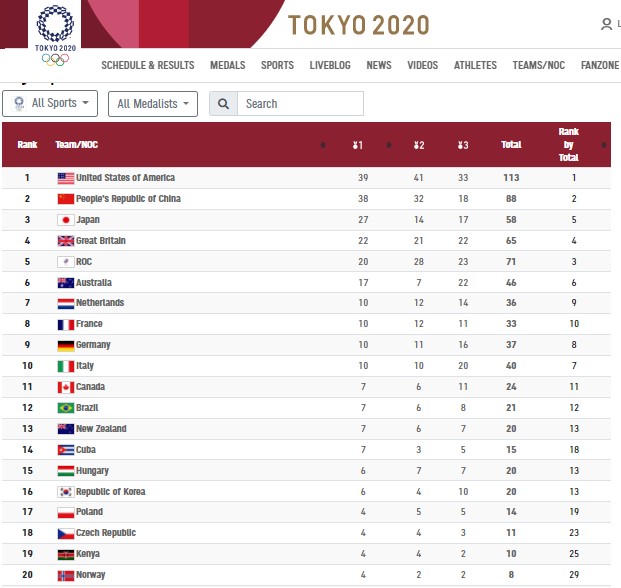Toggle sort arrow beside Rank by Total

pyautogui.click(x=604, y=145)
